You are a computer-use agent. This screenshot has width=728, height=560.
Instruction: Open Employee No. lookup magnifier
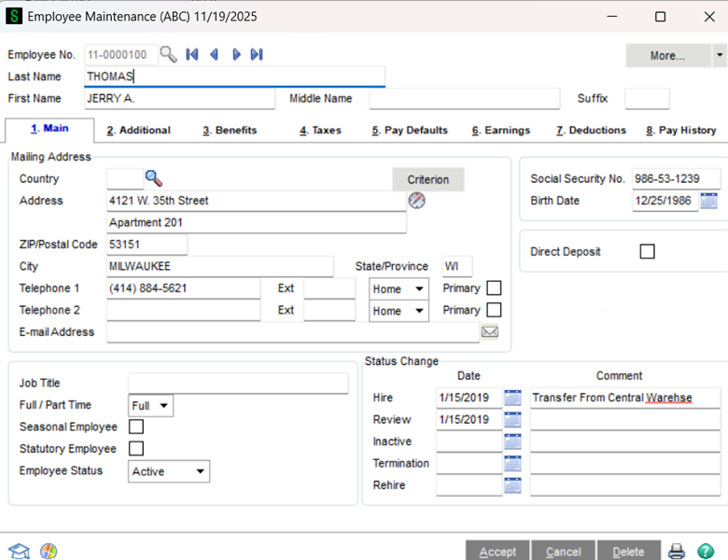168,54
